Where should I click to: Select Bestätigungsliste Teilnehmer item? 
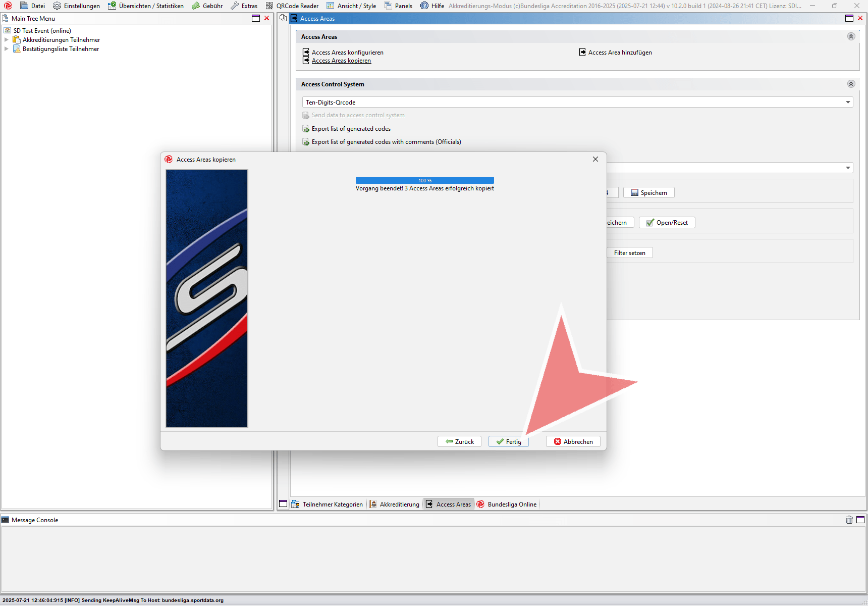[61, 48]
